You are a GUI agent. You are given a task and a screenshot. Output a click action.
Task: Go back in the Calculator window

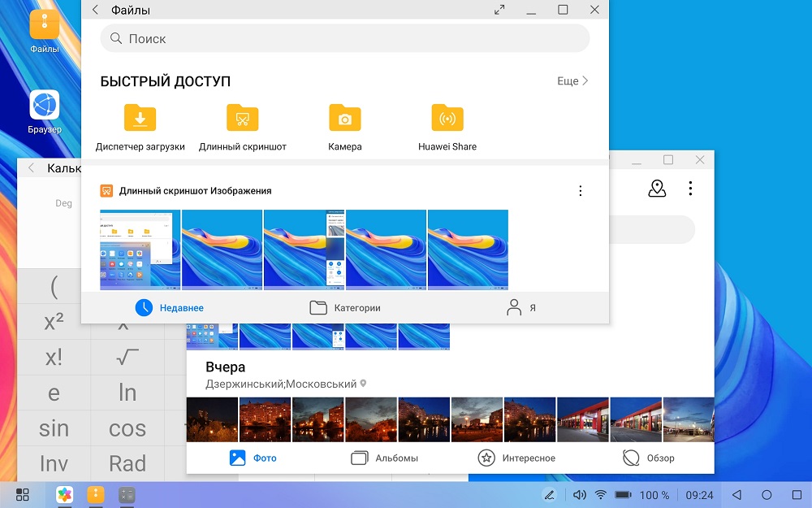point(32,168)
